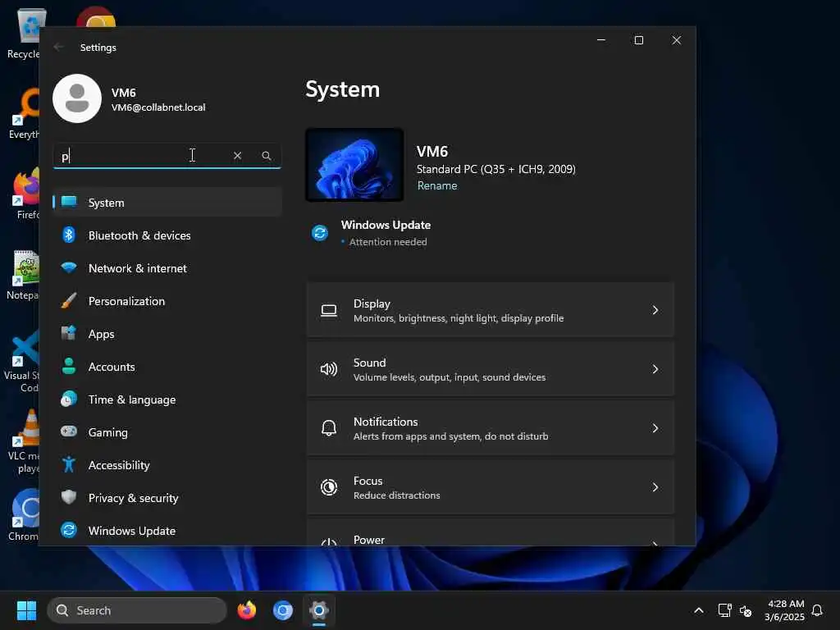Open the notification bell in taskbar
840x630 pixels.
[818, 610]
